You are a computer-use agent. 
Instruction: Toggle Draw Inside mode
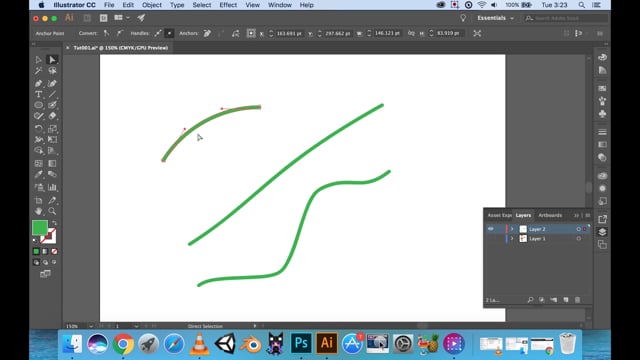(54, 262)
